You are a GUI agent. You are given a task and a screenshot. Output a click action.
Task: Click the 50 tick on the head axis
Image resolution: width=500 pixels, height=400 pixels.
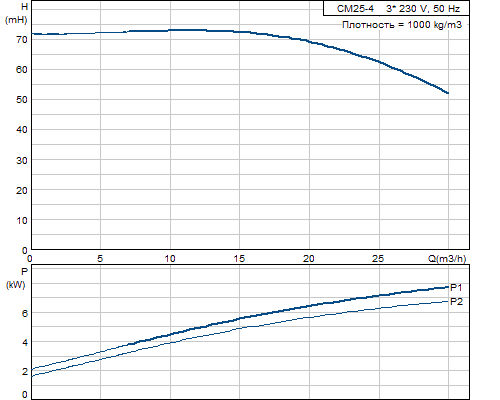click(22, 100)
